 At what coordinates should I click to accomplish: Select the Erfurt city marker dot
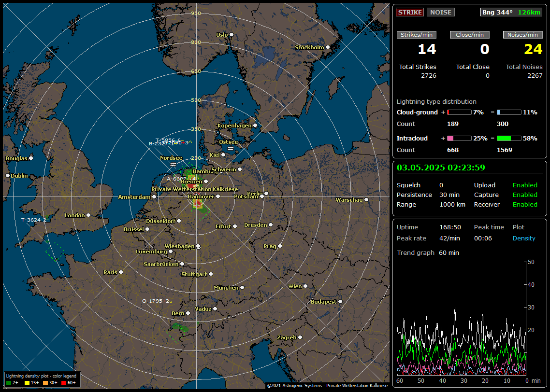pyautogui.click(x=235, y=226)
